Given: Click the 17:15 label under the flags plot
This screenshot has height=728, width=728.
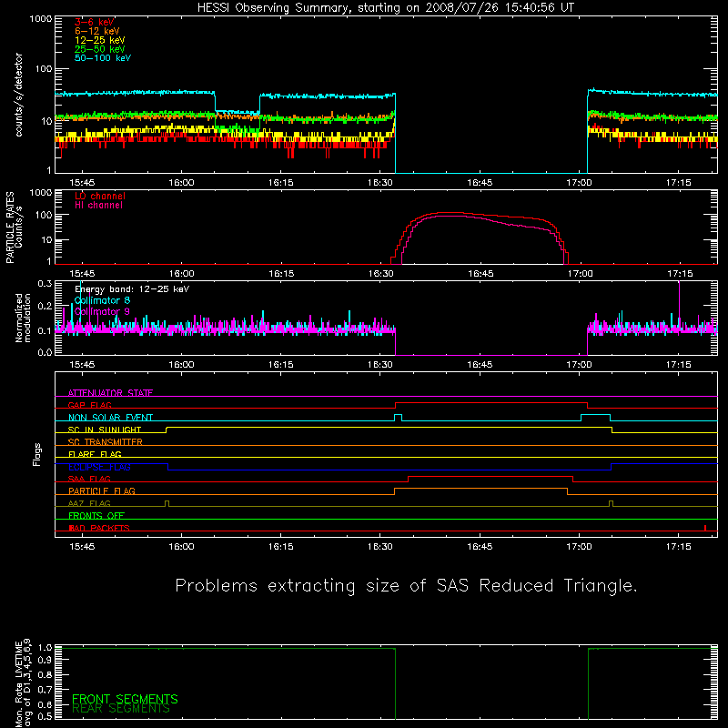Looking at the screenshot, I should pos(678,547).
